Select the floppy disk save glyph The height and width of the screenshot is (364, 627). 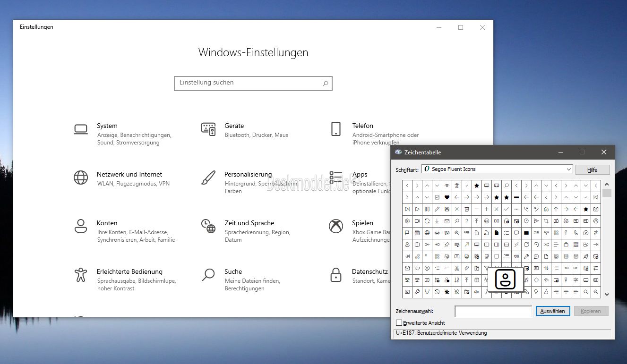[447, 209]
